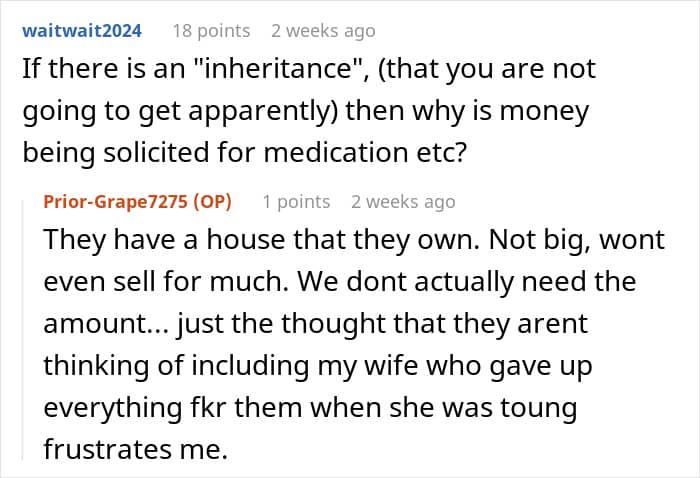This screenshot has width=700, height=478.
Task: Click the word "apparently)" in top comment
Action: (263, 111)
